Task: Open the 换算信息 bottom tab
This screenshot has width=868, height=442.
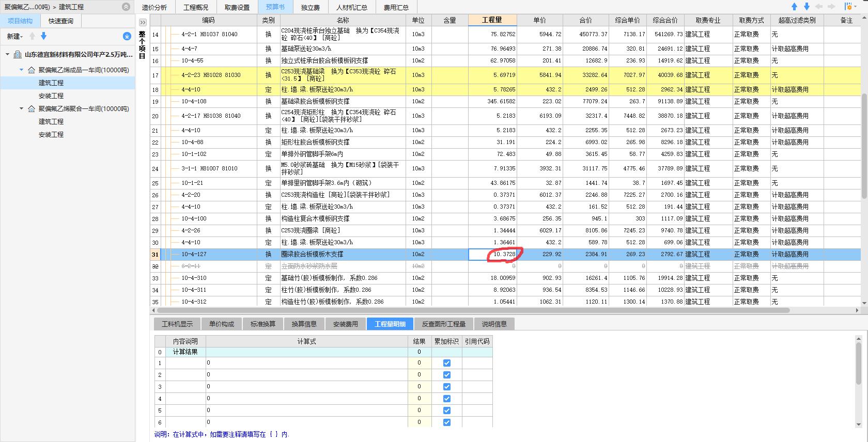Action: (x=304, y=324)
